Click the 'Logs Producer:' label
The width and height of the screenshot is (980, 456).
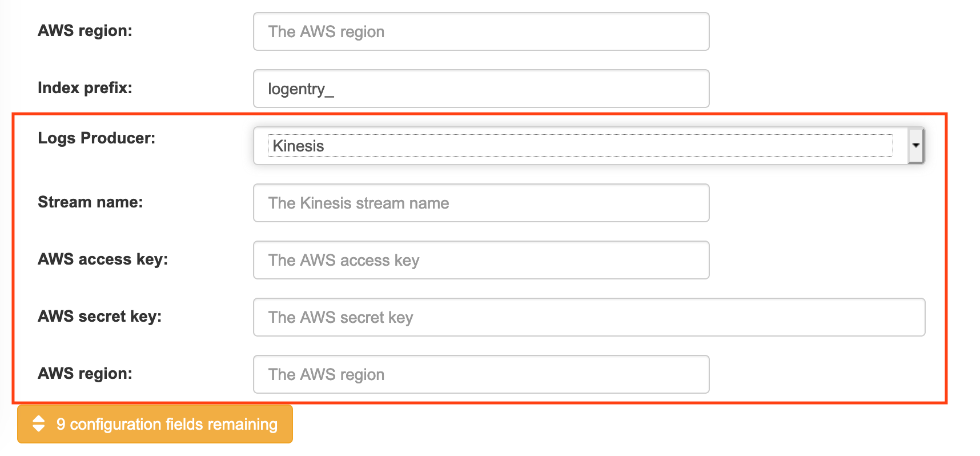[x=97, y=138]
